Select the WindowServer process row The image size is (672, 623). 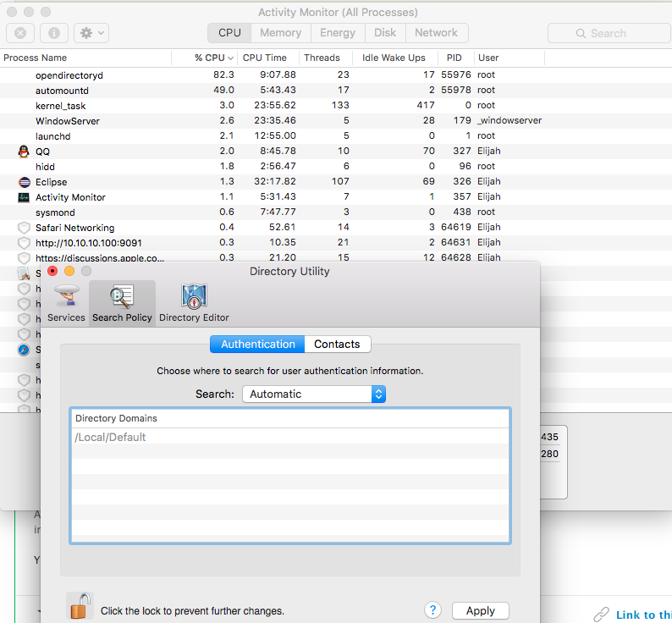tap(336, 121)
